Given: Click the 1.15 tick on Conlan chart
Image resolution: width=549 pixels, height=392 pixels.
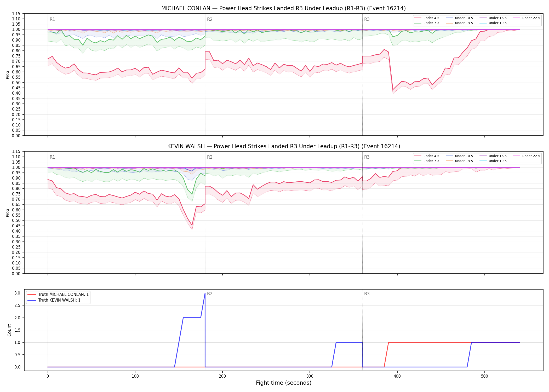Looking at the screenshot, I should tap(16, 14).
